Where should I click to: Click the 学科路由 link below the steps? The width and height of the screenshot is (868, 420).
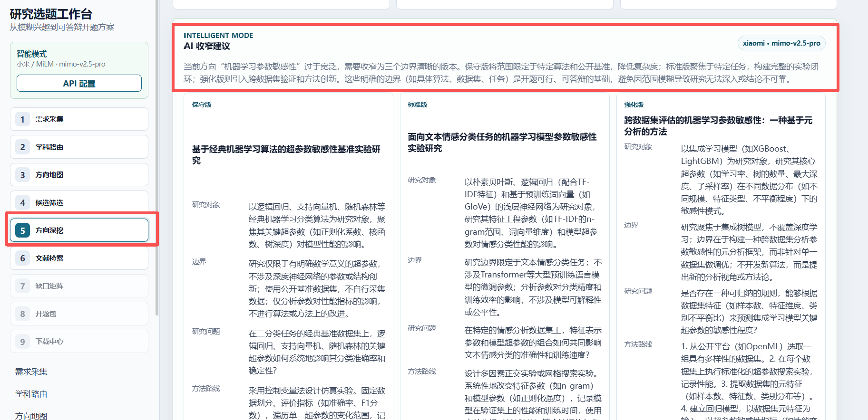(31, 394)
